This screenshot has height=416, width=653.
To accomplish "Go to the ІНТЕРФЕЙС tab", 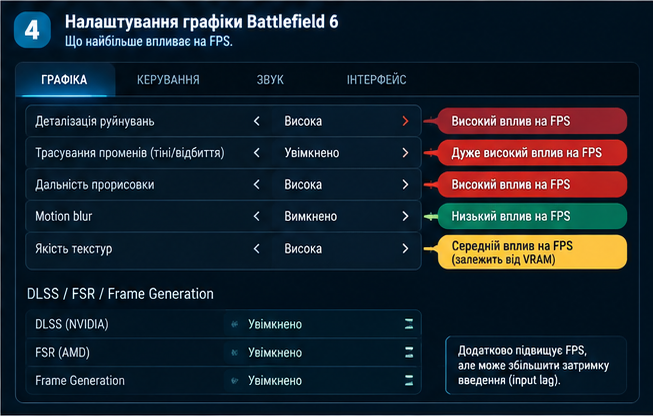I will (x=376, y=80).
